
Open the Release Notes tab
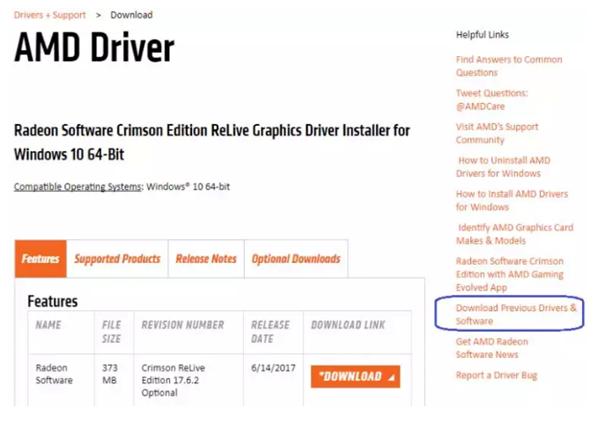pos(206,258)
